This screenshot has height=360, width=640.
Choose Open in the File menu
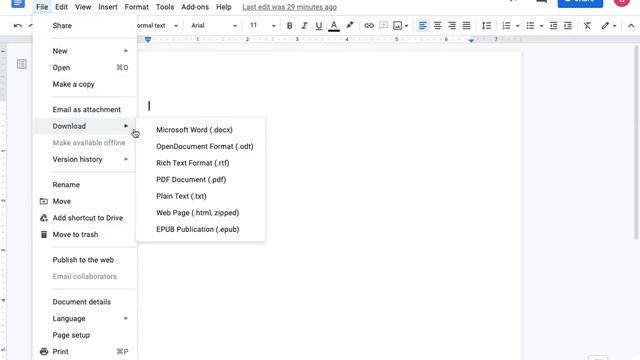[85, 68]
